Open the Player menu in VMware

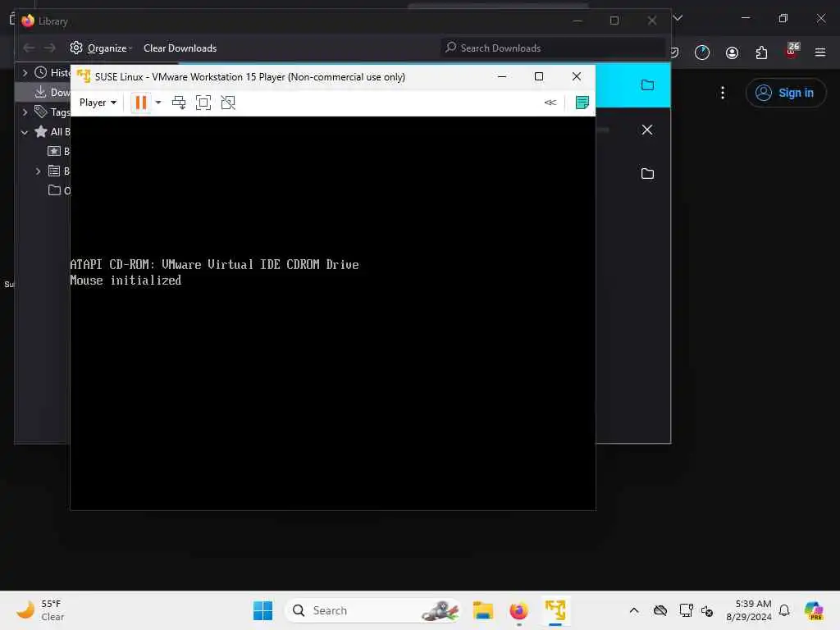[98, 103]
